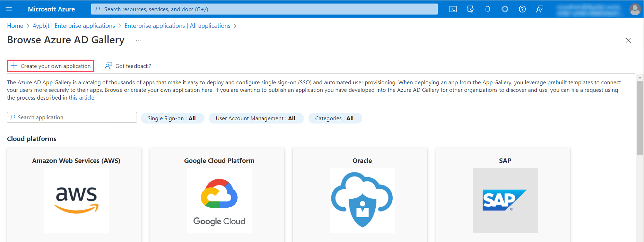Viewport: 644px width, 242px height.
Task: Click the Cloud platforms heading
Action: tap(32, 139)
